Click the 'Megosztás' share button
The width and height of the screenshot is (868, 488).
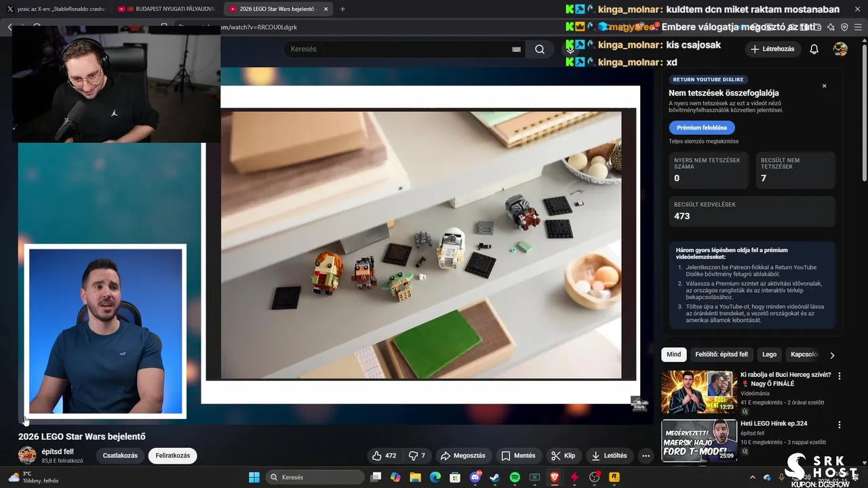point(462,455)
